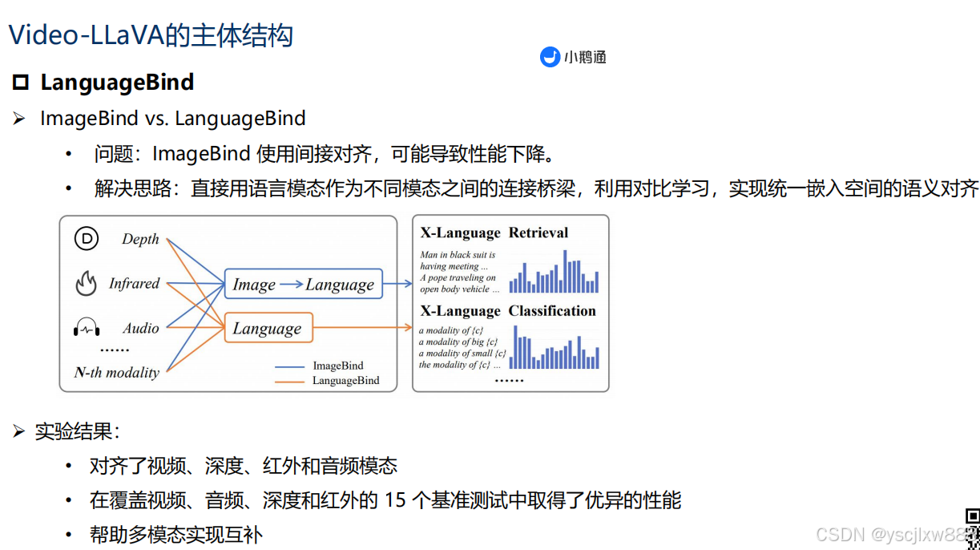Click the blue ImageBind legend line
The image size is (980, 550).
291,365
